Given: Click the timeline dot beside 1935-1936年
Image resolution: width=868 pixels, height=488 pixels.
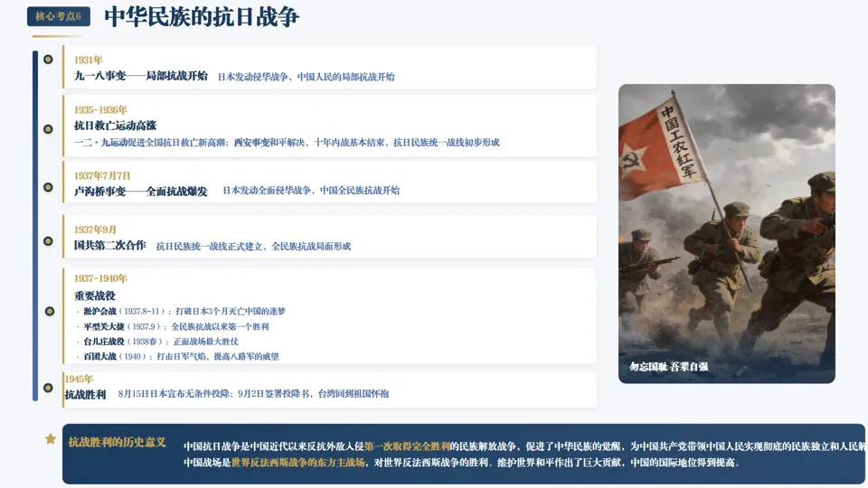Looking at the screenshot, I should click(x=48, y=129).
